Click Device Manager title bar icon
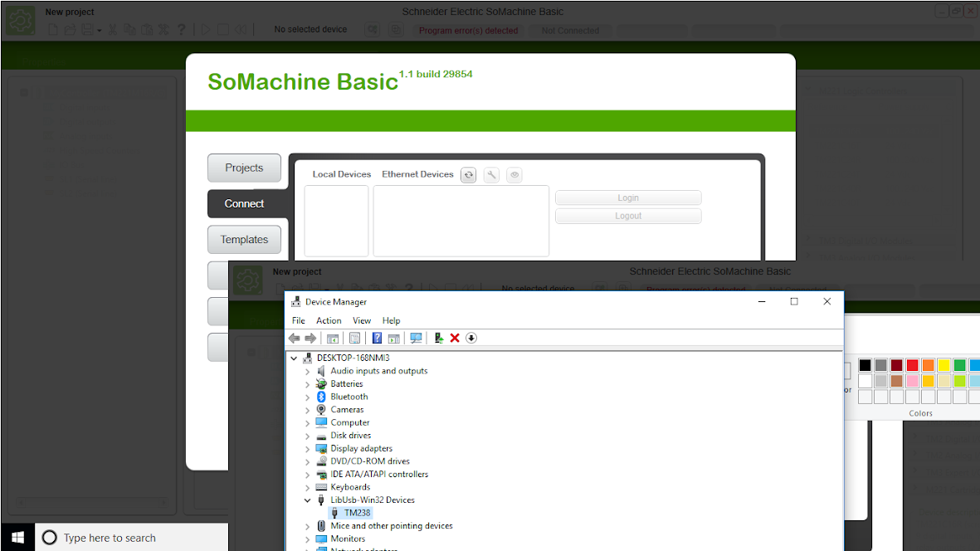This screenshot has height=551, width=980. tap(295, 302)
